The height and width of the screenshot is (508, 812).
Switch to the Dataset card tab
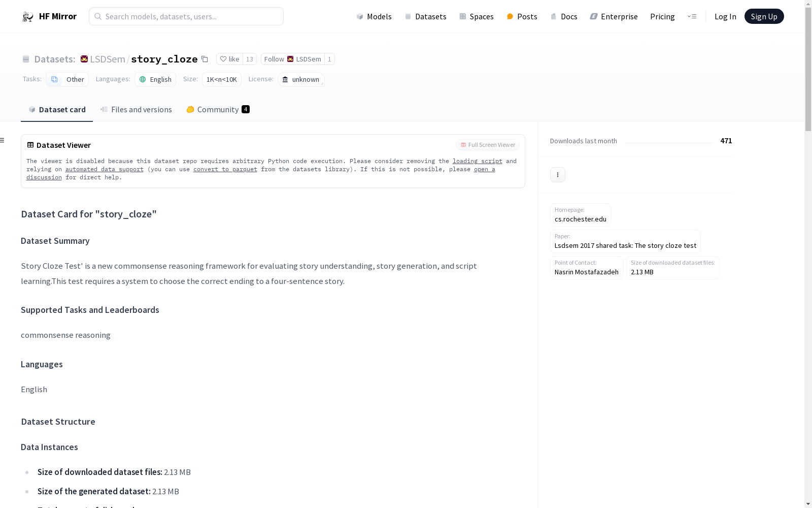click(57, 109)
